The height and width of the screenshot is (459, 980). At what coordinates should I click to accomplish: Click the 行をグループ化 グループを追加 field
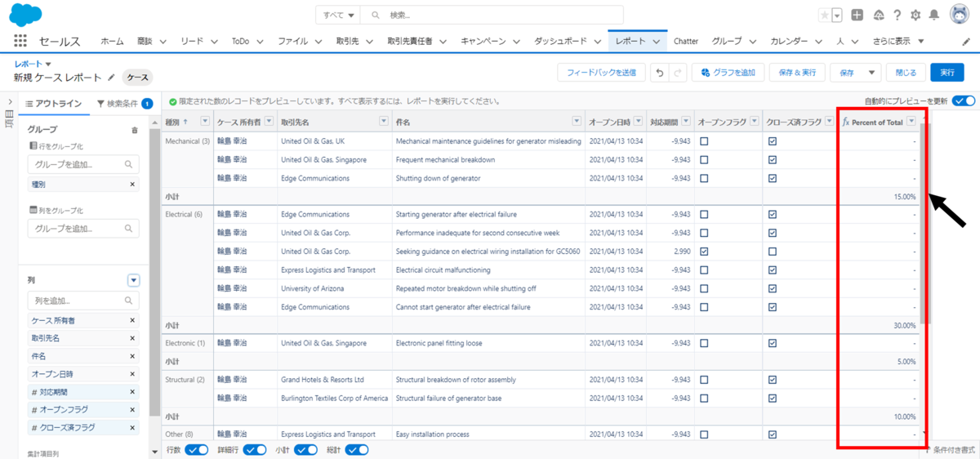[83, 164]
